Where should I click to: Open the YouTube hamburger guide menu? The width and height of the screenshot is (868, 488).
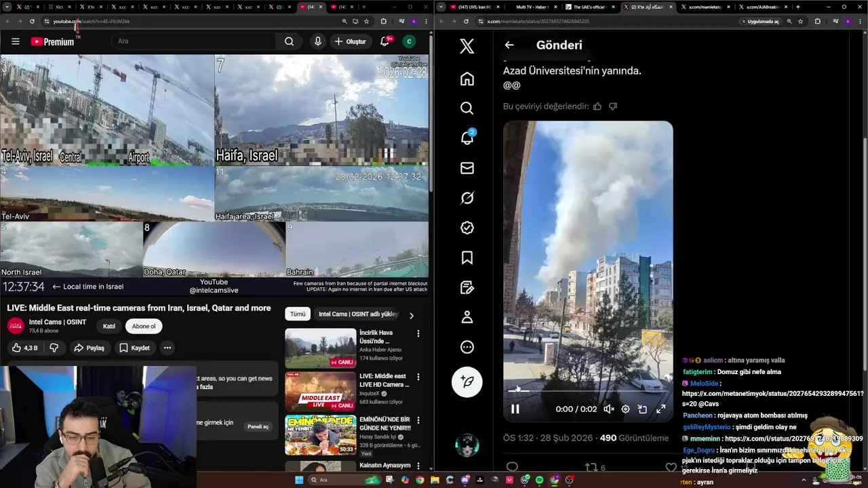[x=16, y=41]
